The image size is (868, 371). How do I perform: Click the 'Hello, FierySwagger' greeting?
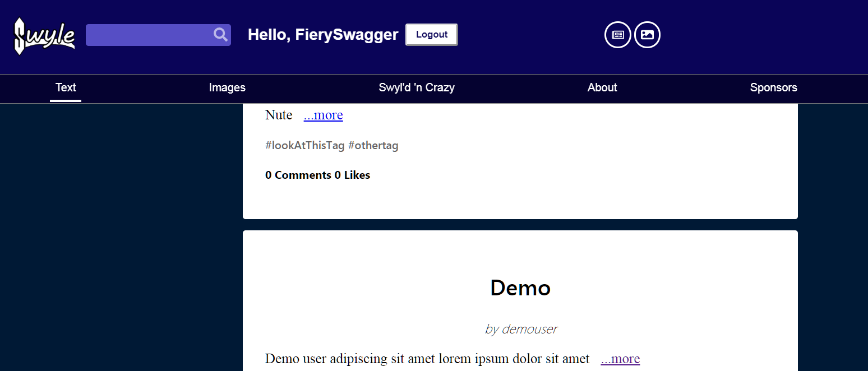point(323,35)
